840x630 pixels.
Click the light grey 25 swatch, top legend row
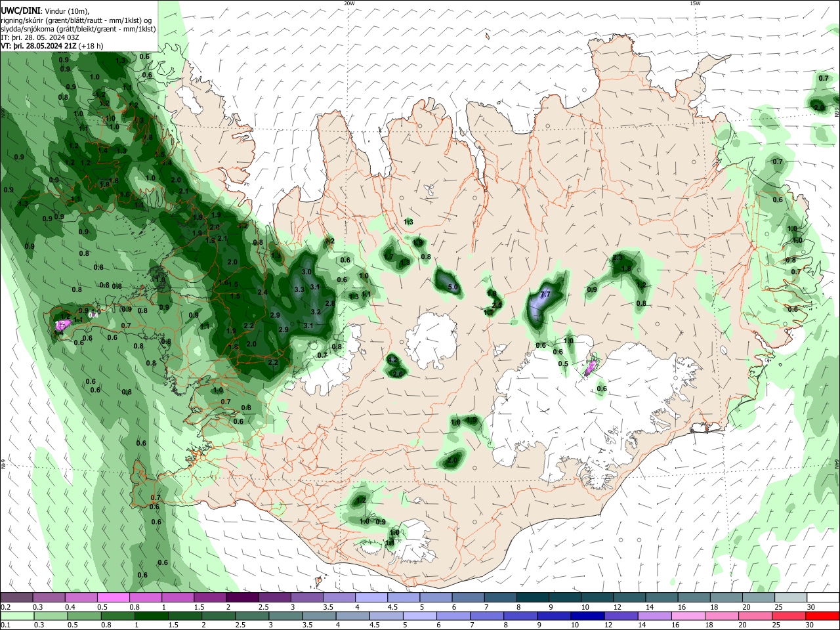click(790, 598)
